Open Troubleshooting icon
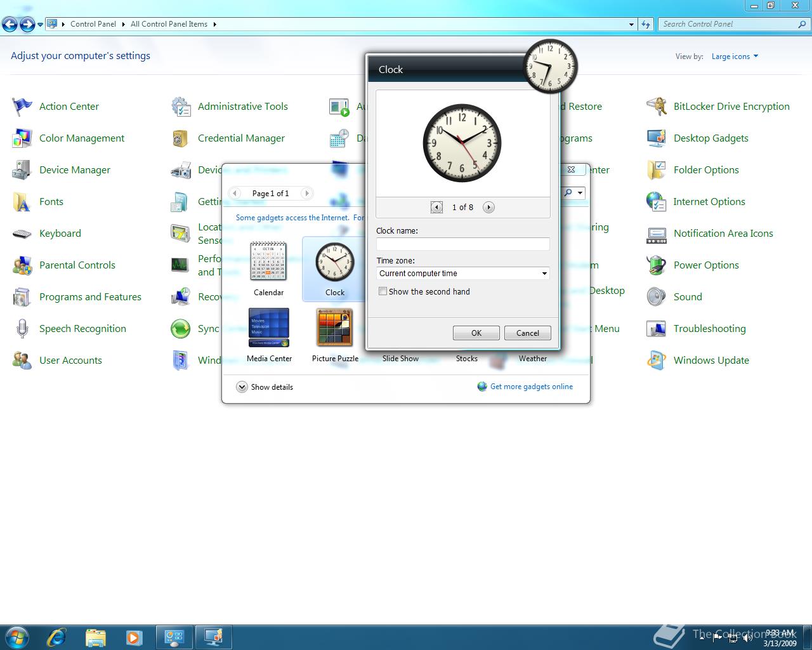This screenshot has height=650, width=812. click(657, 329)
